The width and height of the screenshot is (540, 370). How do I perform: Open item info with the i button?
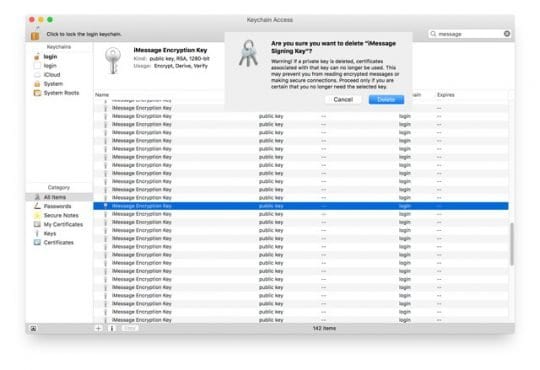[x=112, y=328]
